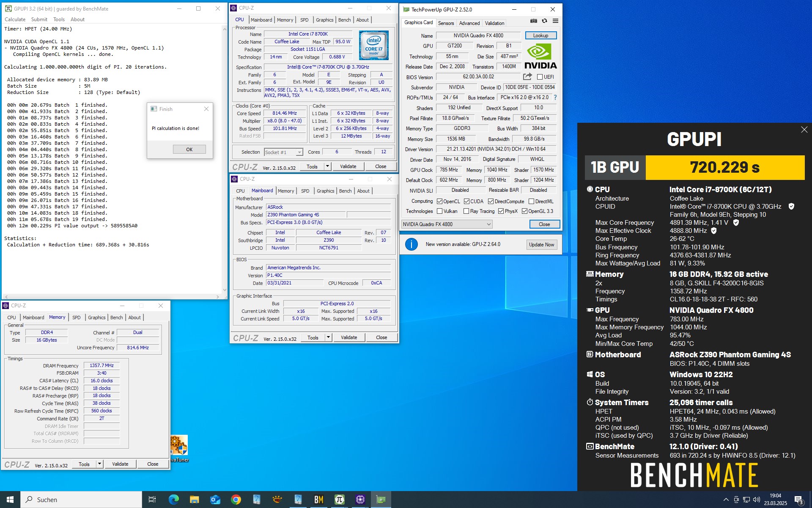
Task: Click the shield icon next to CPUID in BenchMate
Action: tap(791, 207)
